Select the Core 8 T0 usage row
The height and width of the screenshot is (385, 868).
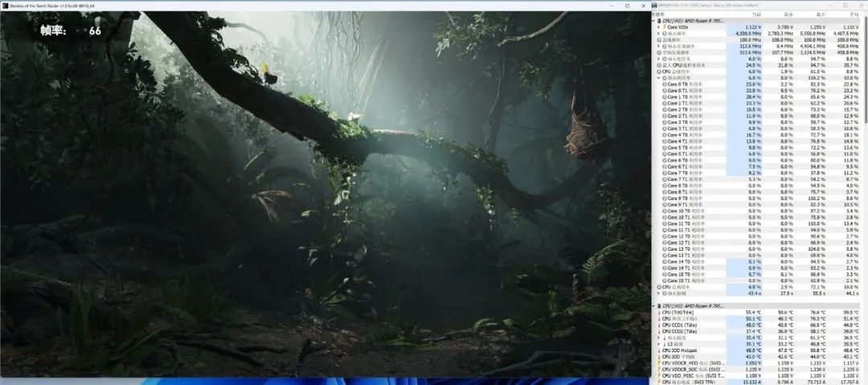[x=757, y=186]
